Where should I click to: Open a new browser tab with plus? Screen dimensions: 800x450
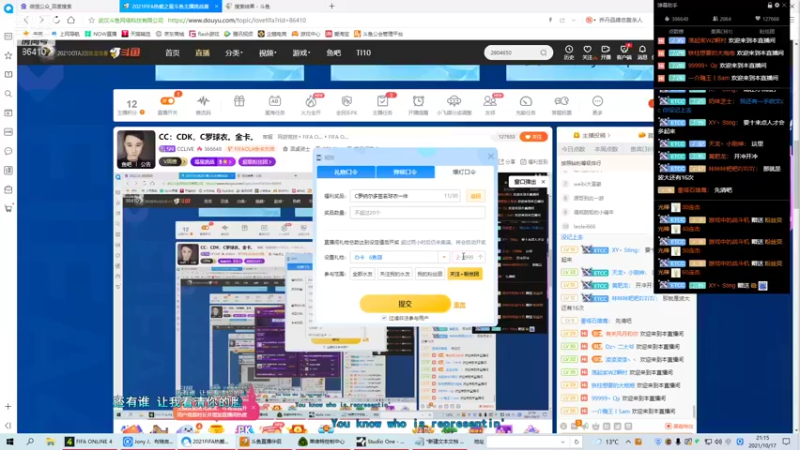pos(332,6)
